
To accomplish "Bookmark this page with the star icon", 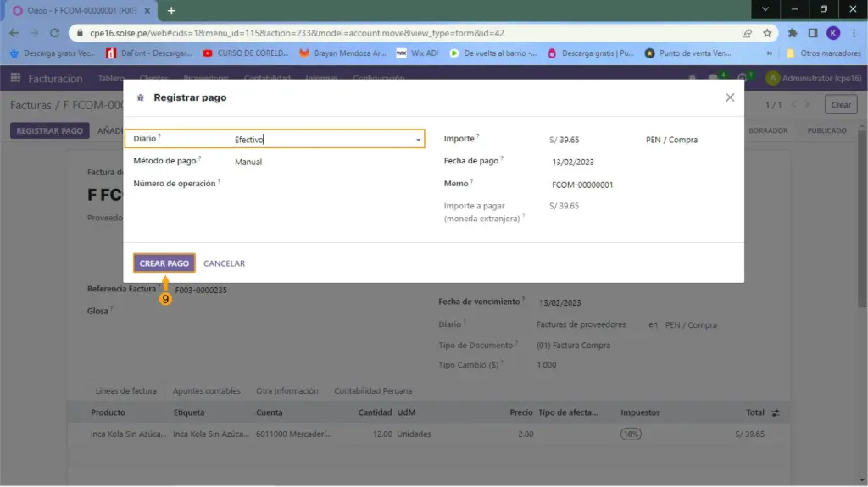I will click(767, 33).
